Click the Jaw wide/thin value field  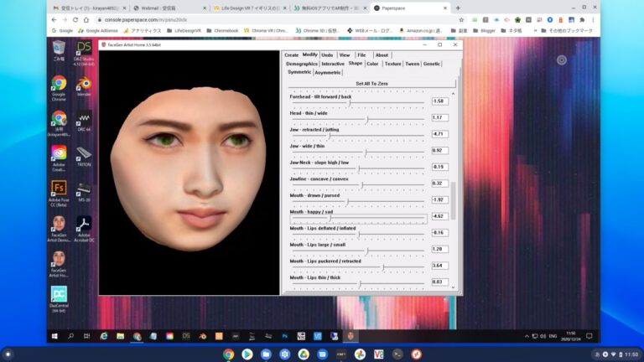click(440, 150)
